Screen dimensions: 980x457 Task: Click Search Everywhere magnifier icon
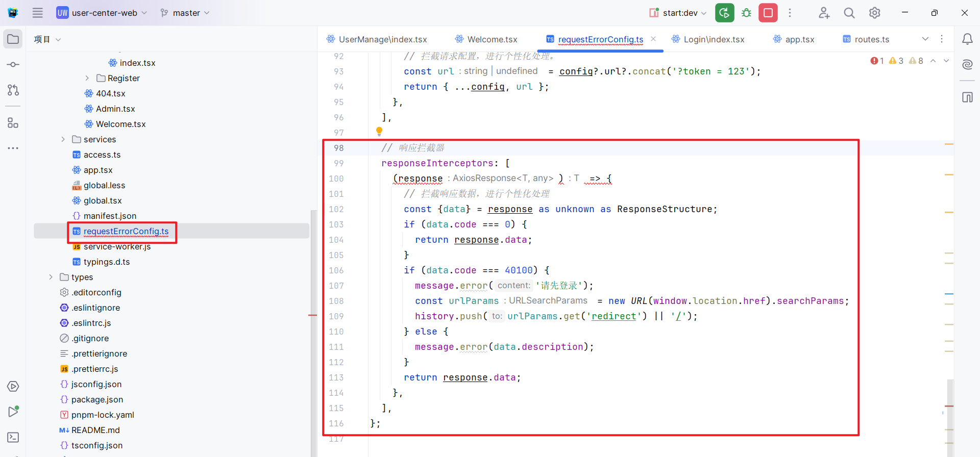849,13
